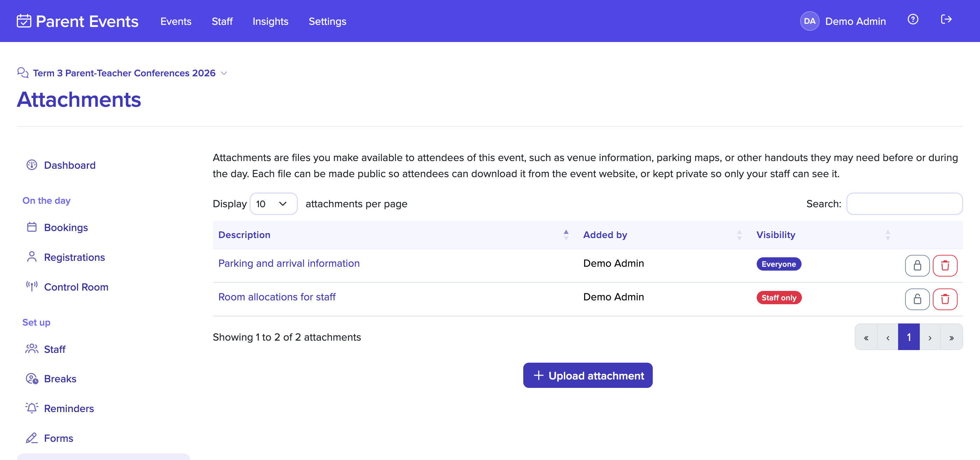The image size is (980, 460).
Task: Go to first page of attachments
Action: click(x=866, y=337)
